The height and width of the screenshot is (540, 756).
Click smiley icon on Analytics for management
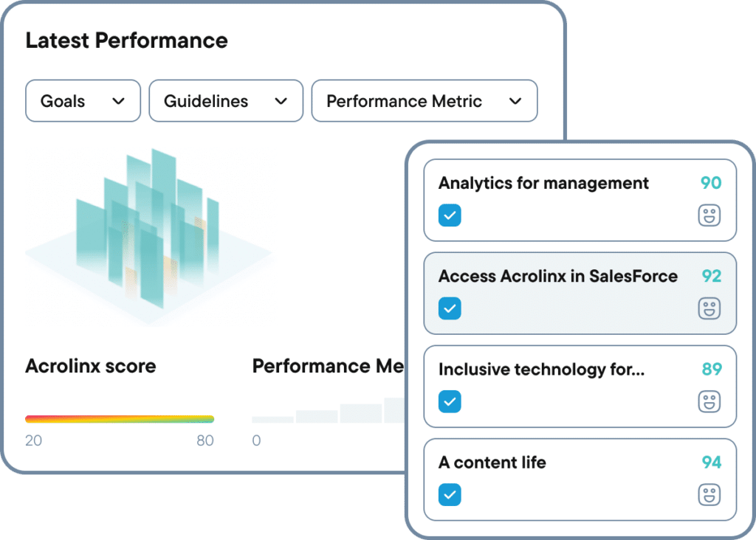[709, 215]
